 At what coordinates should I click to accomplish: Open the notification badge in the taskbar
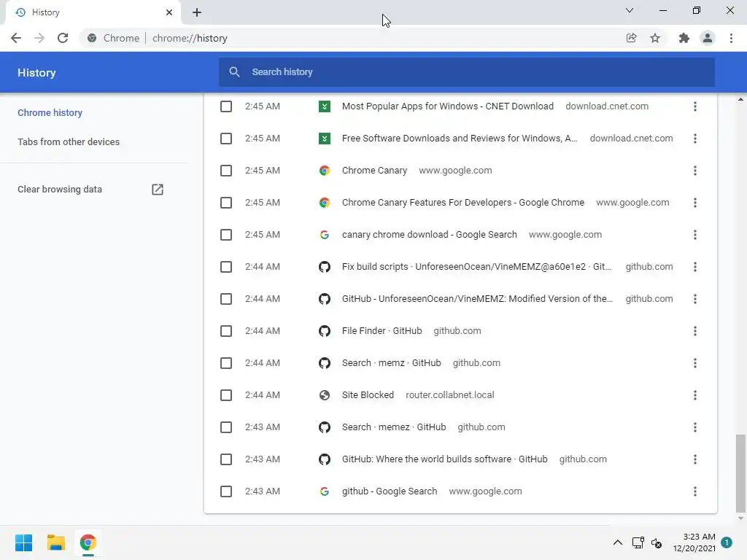point(727,542)
